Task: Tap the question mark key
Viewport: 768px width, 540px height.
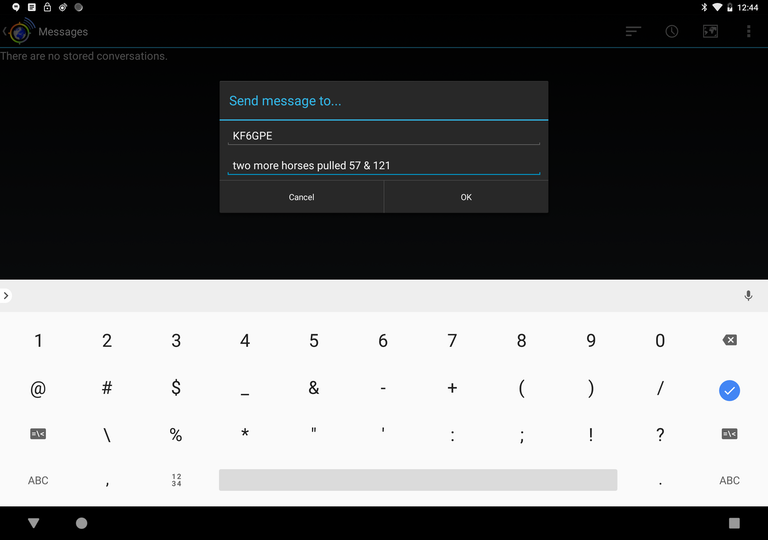Action: tap(660, 435)
